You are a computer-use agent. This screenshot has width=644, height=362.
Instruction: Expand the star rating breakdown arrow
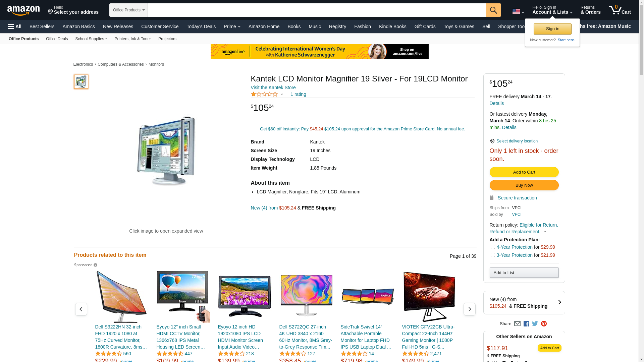point(282,95)
